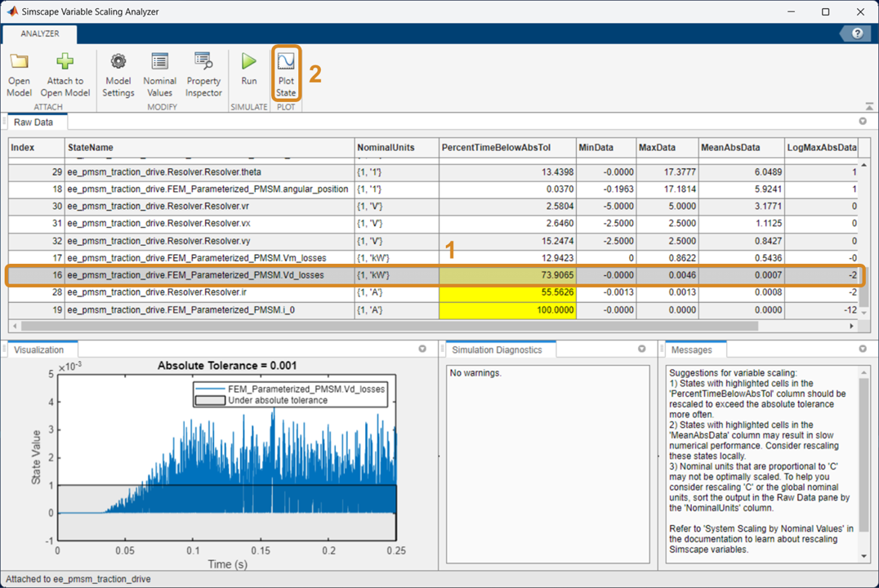Click the 13.4398 percent cell
The height and width of the screenshot is (588, 879).
pos(507,172)
